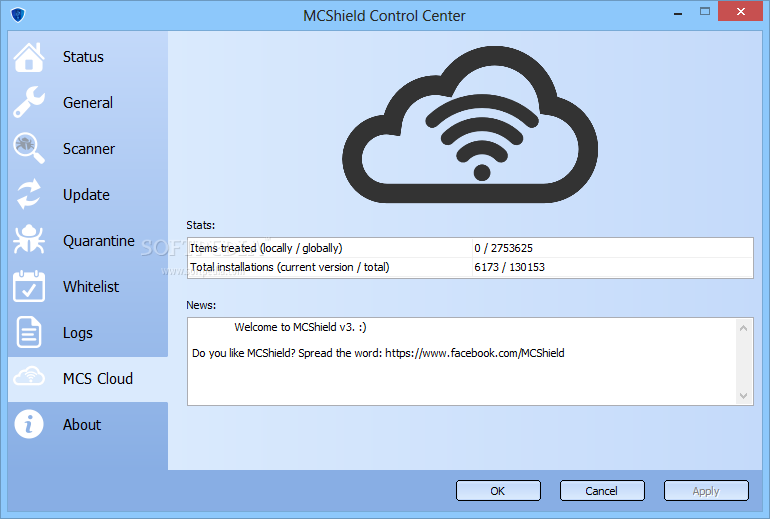
Task: Open the About label in sidebar
Action: tap(82, 425)
